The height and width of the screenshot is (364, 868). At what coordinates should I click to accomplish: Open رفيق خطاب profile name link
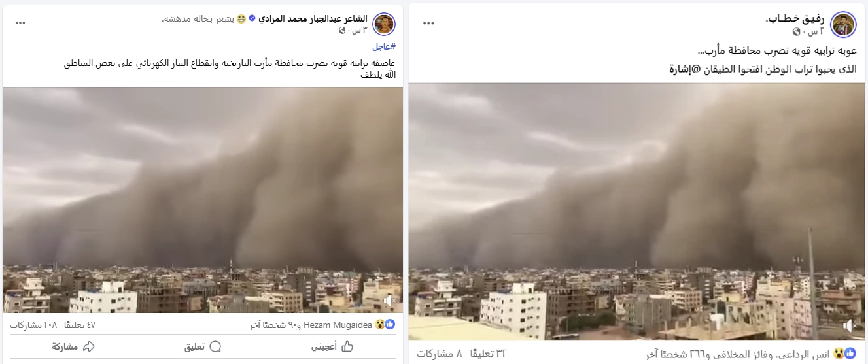pyautogui.click(x=795, y=19)
